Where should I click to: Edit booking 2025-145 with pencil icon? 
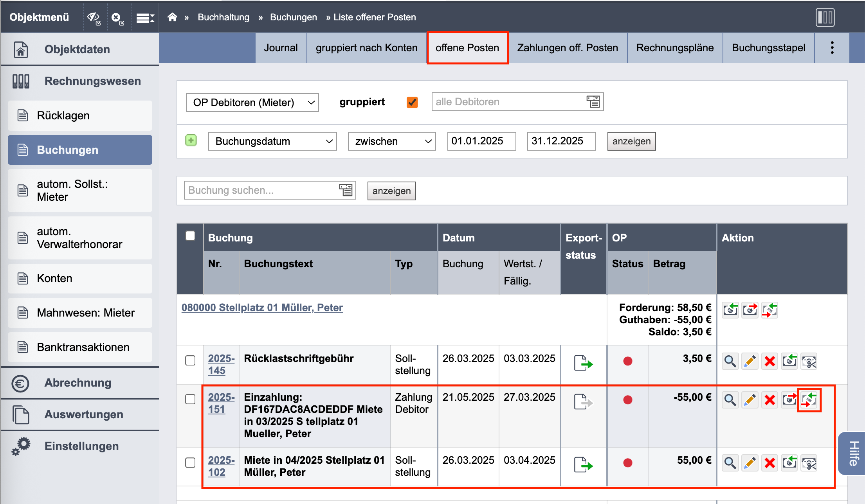coord(750,361)
